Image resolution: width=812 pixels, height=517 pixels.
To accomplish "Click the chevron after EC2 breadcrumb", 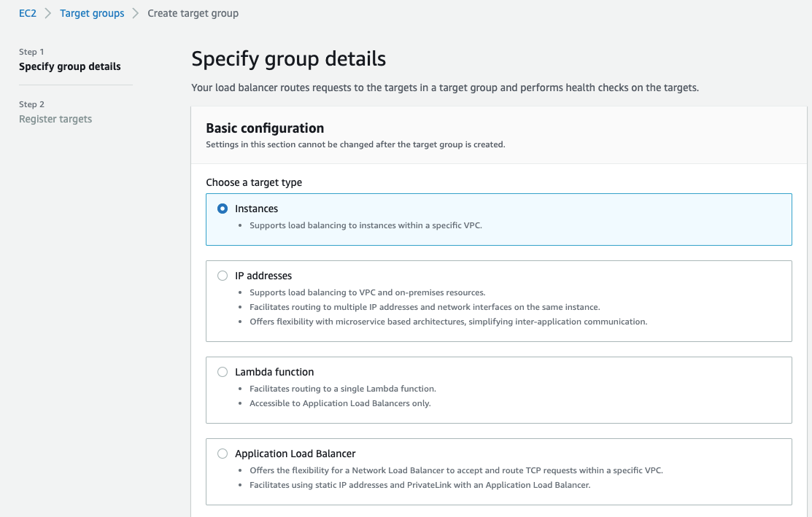I will (x=48, y=13).
